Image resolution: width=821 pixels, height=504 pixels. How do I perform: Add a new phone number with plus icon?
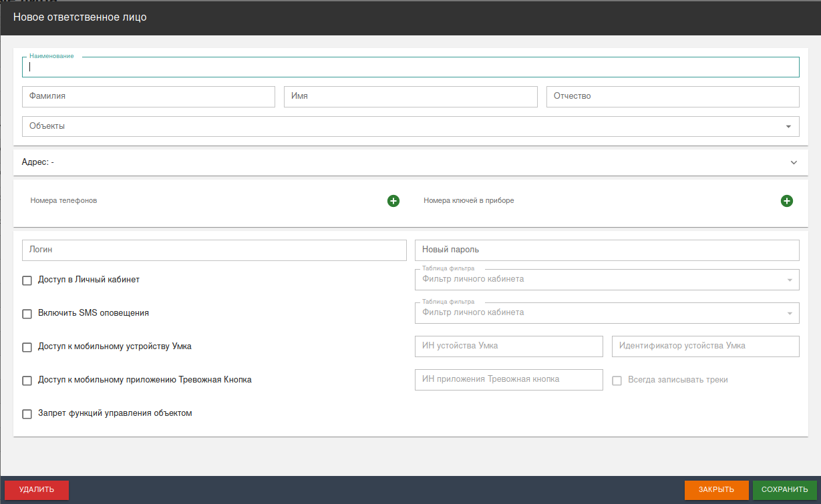point(393,201)
